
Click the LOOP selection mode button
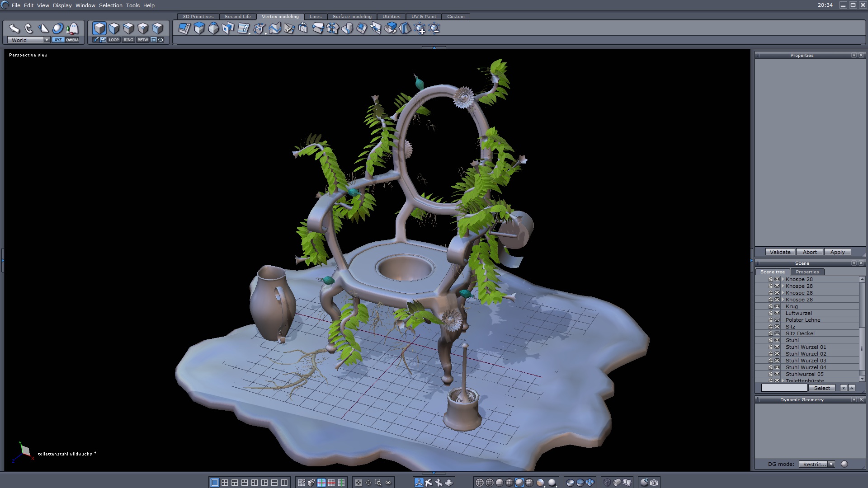pos(113,40)
